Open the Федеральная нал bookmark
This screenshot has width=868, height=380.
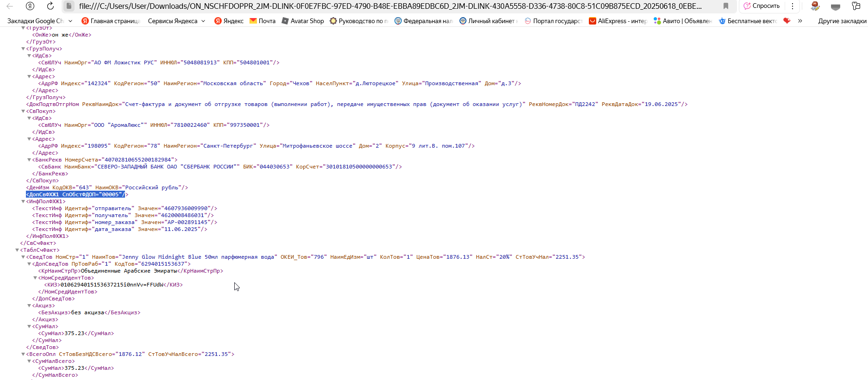point(424,21)
